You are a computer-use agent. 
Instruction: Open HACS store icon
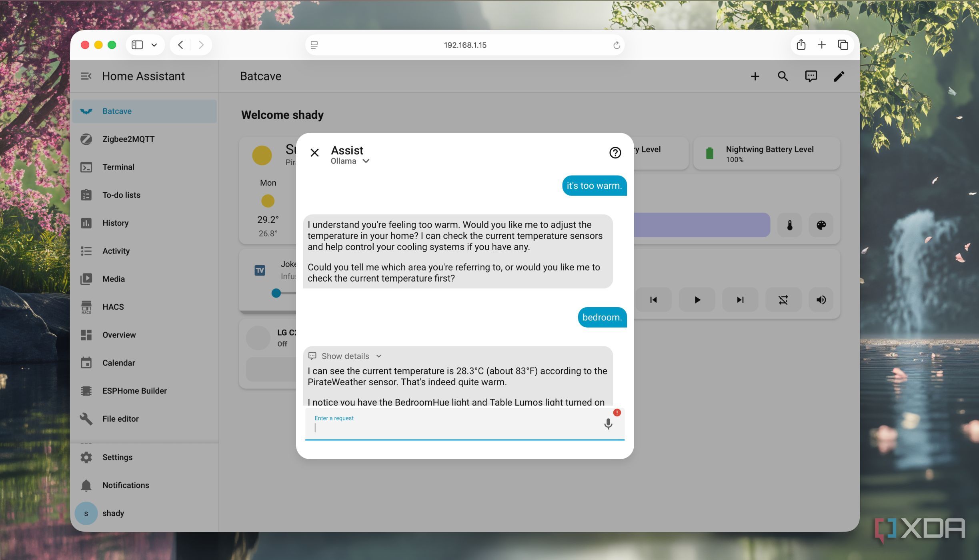tap(86, 307)
